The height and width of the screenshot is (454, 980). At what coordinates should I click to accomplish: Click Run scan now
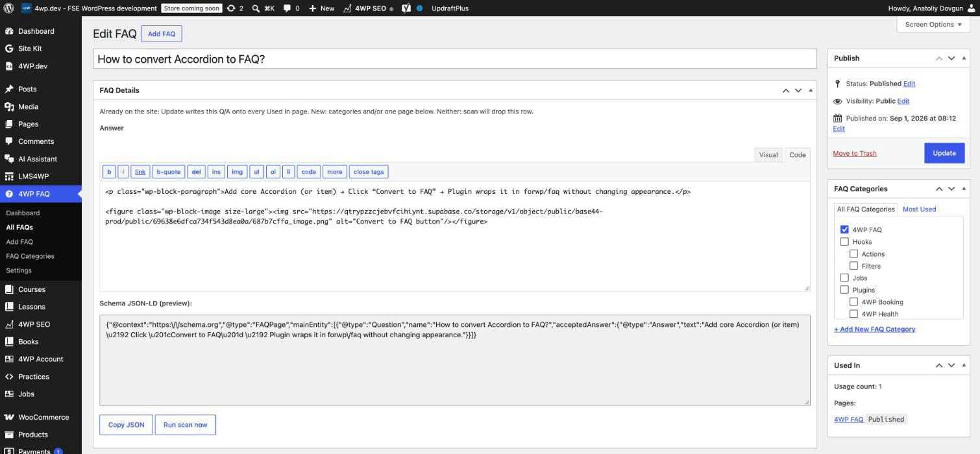point(186,425)
